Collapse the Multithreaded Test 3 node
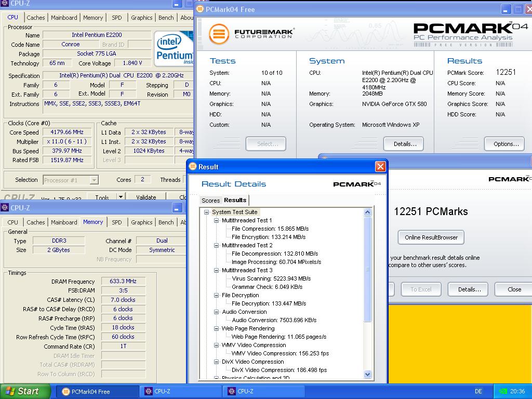The width and height of the screenshot is (532, 399). (x=217, y=270)
